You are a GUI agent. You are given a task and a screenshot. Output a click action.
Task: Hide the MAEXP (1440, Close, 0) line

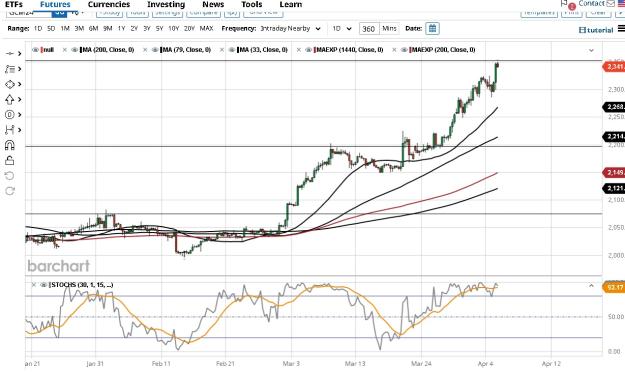coord(308,50)
